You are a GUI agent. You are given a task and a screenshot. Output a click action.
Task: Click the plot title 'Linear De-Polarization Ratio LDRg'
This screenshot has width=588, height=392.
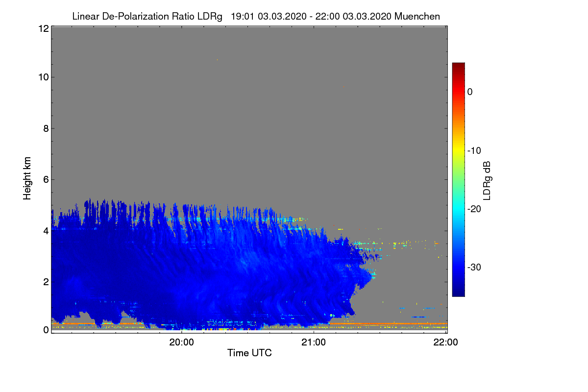coord(147,17)
